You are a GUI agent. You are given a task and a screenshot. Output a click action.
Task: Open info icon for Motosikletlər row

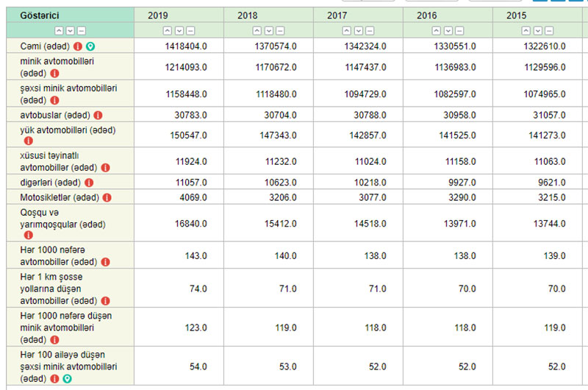coord(107,198)
